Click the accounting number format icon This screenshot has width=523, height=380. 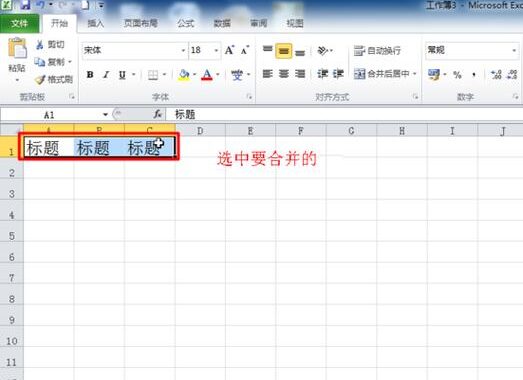[x=434, y=74]
